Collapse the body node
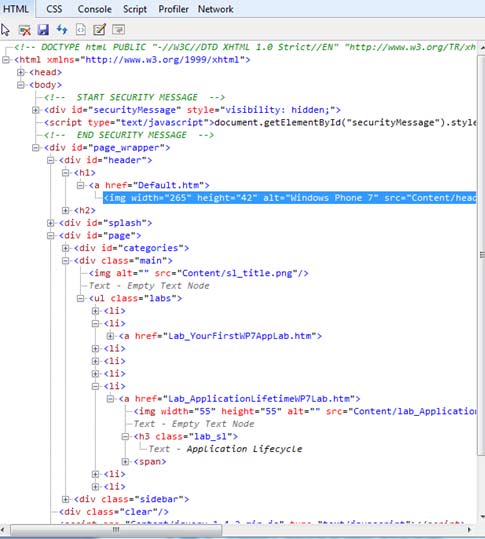 pos(21,85)
